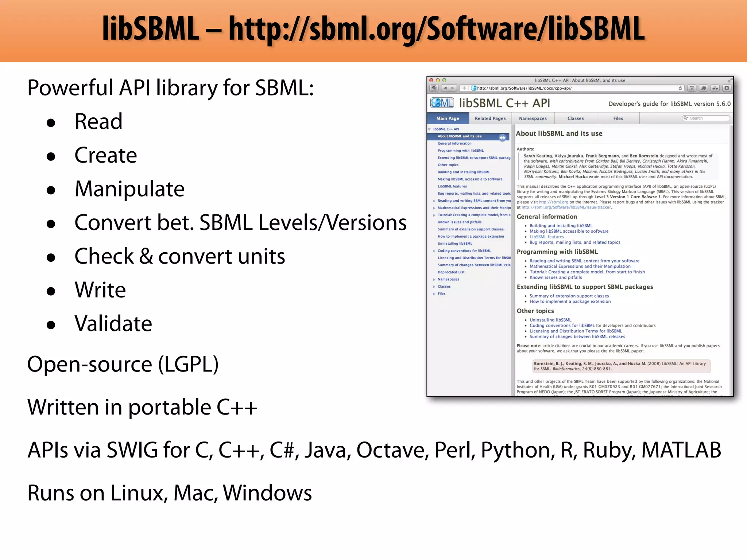Expand the Classes tree node
The image size is (747, 560).
pyautogui.click(x=434, y=287)
